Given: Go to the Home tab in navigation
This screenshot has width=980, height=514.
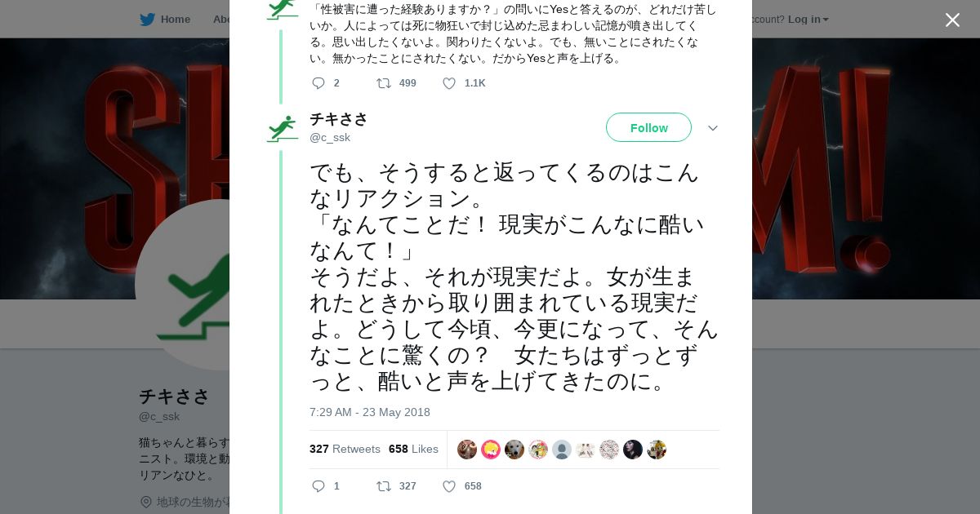Looking at the screenshot, I should 175,20.
